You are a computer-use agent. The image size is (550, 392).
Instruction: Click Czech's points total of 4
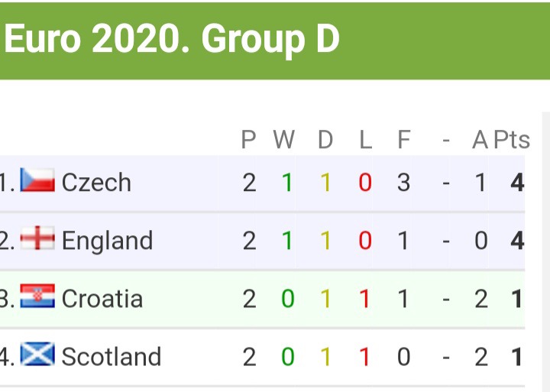517,183
